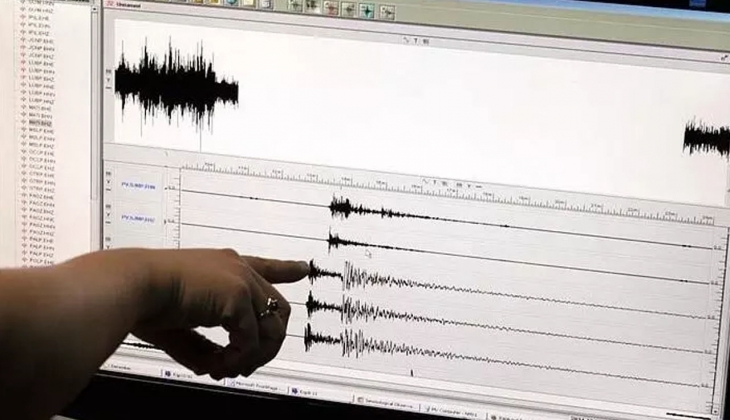Screen dimensions: 730x420
Task: Click the scroll-down arrow at bottom right of traces
Action: [x=716, y=411]
